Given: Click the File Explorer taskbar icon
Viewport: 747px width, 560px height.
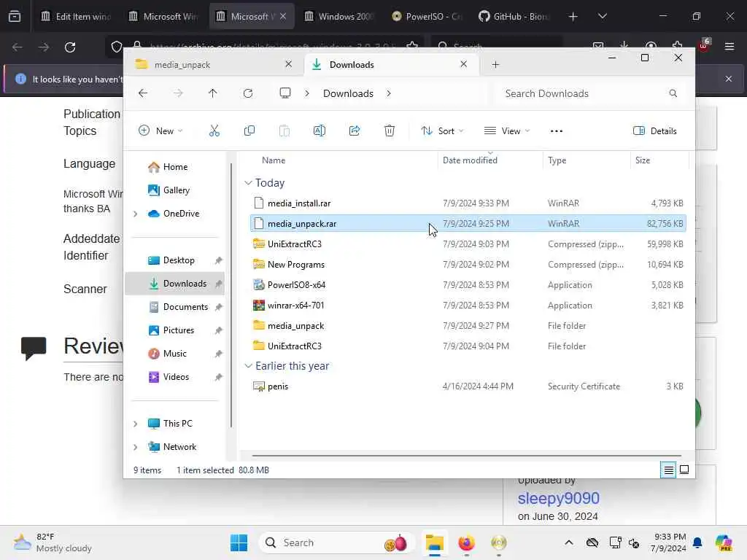Looking at the screenshot, I should (x=435, y=542).
